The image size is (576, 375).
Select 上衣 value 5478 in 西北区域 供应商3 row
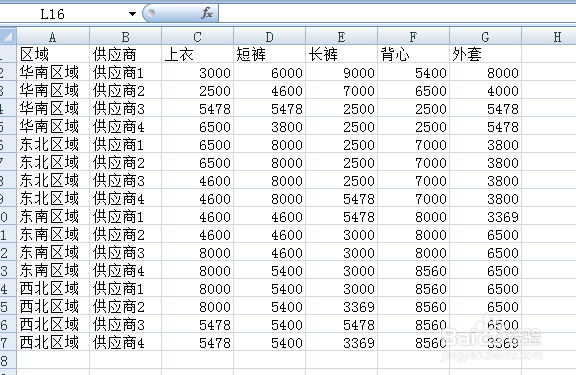coord(197,324)
